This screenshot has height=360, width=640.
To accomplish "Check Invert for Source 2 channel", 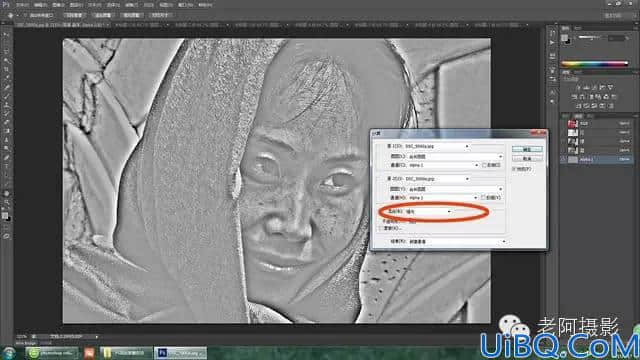I will 484,198.
